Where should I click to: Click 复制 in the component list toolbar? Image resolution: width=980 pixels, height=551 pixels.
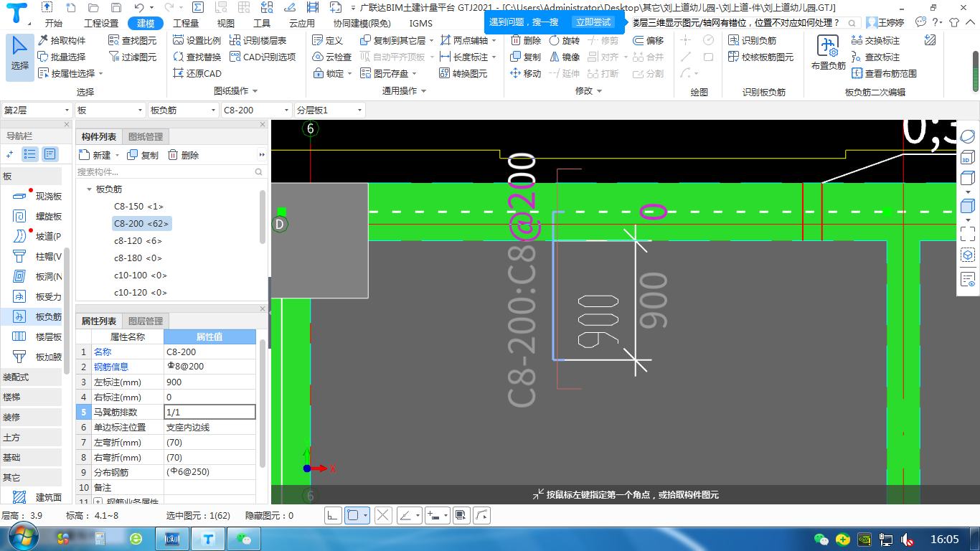click(143, 155)
